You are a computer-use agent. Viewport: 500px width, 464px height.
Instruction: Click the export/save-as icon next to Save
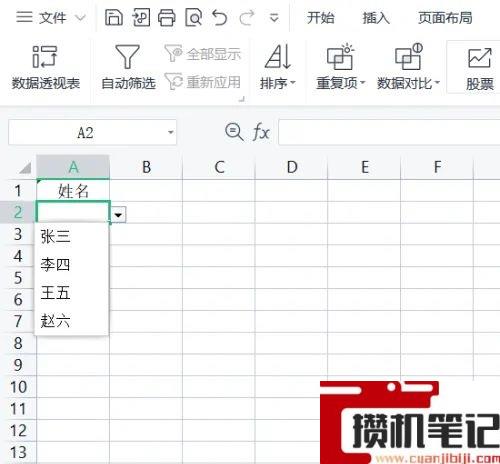pos(141,17)
